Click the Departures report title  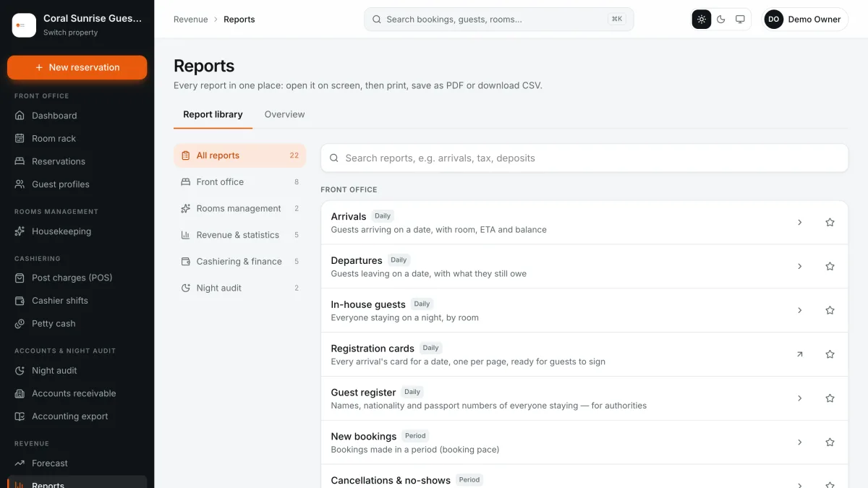click(x=357, y=260)
